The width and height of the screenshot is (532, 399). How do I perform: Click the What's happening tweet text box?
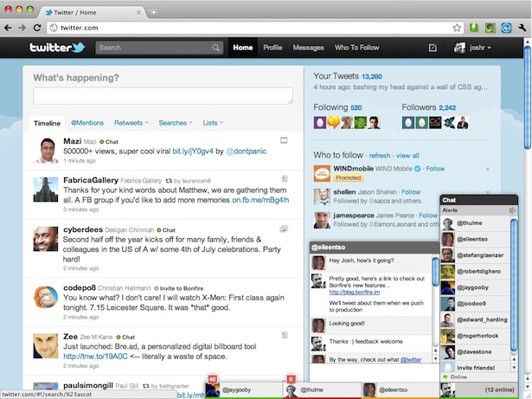coord(163,96)
